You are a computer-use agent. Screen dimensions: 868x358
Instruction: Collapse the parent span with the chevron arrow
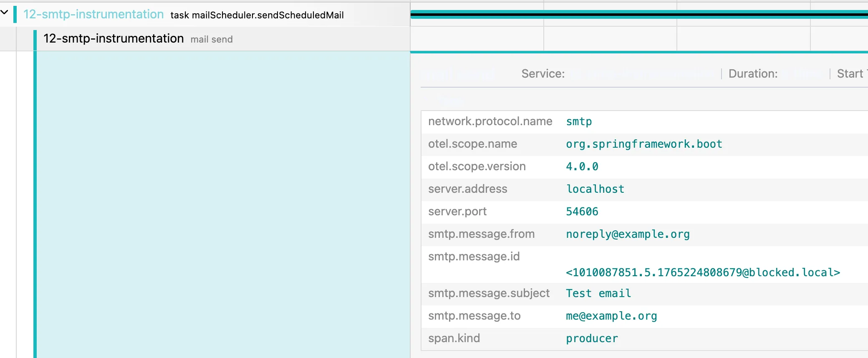5,13
